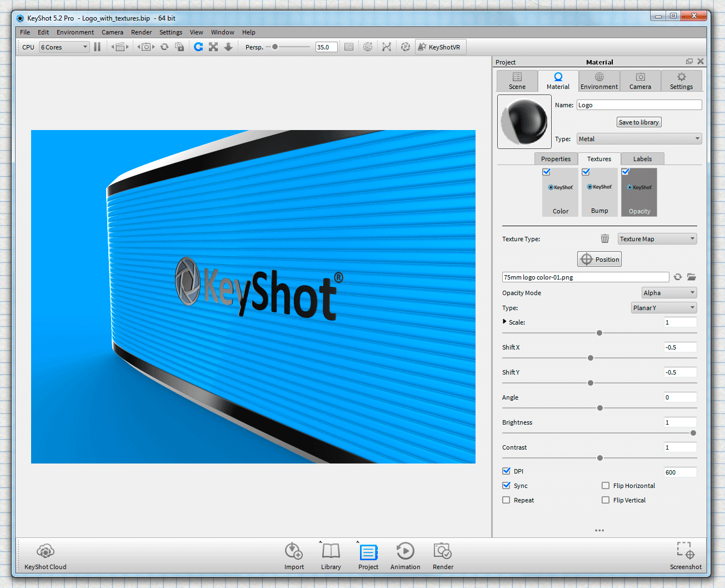
Task: Click the Shift X slider handle
Action: [591, 358]
